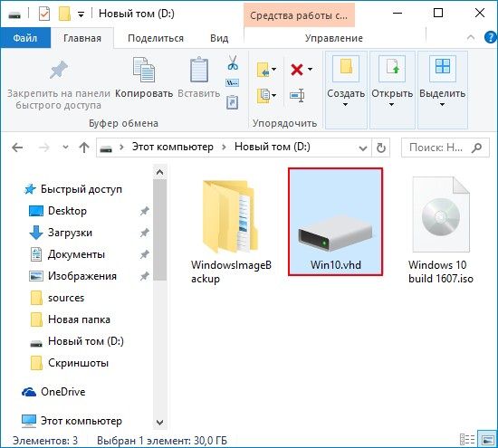Click the Copy path icon
Screen dimensions: 498x448
(232, 83)
